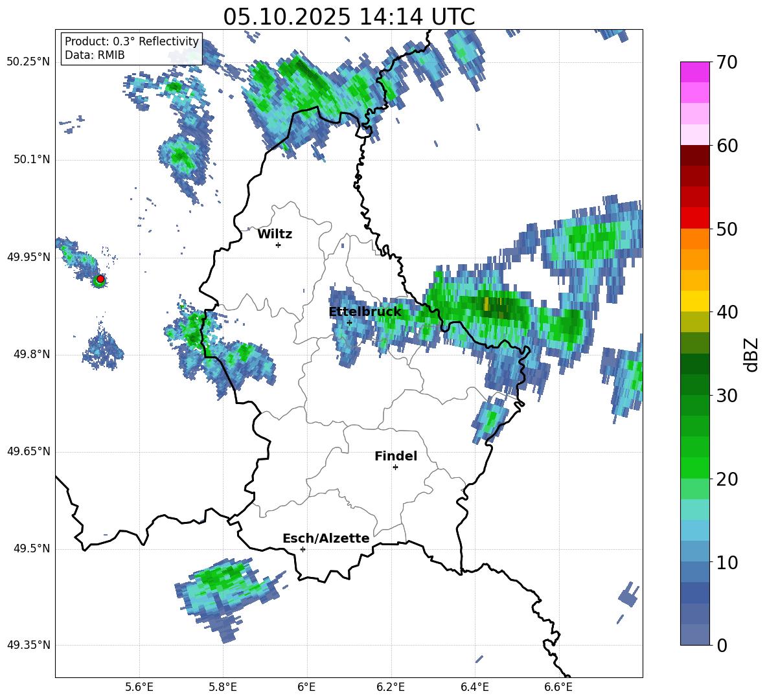The width and height of the screenshot is (767, 700).
Task: Click the 40 colorbar tick label
Action: coord(727,312)
